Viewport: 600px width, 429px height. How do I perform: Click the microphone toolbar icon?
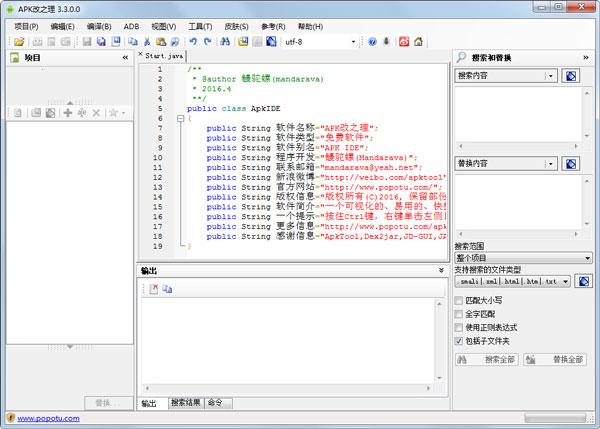click(386, 41)
